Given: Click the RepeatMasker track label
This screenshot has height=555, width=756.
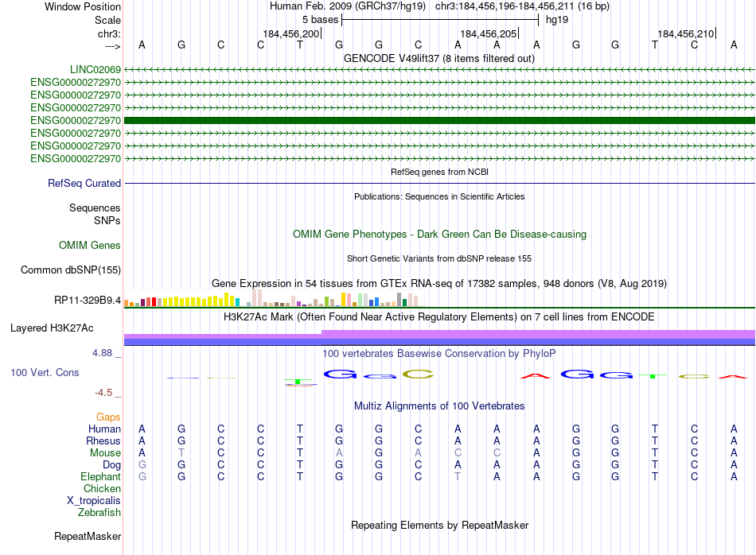Looking at the screenshot, I should point(88,536).
